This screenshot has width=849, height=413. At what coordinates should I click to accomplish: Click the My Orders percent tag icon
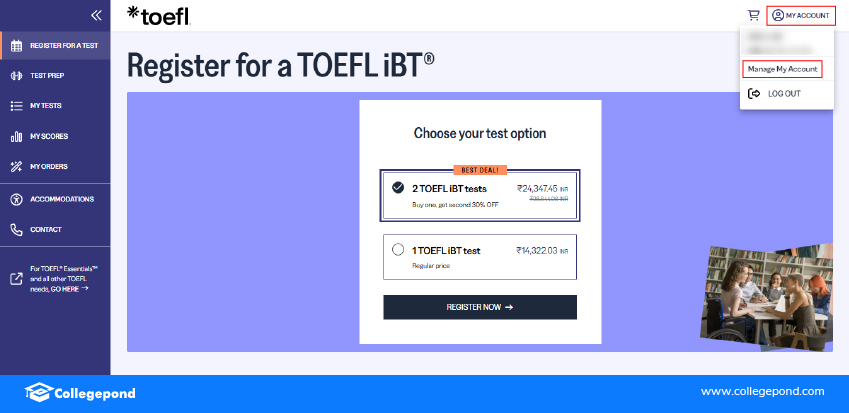16,166
